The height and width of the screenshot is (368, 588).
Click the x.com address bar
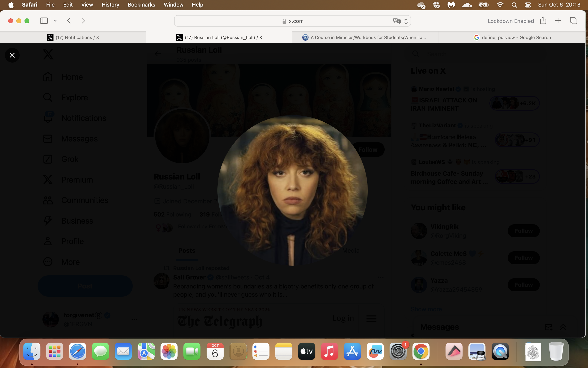[x=292, y=21]
